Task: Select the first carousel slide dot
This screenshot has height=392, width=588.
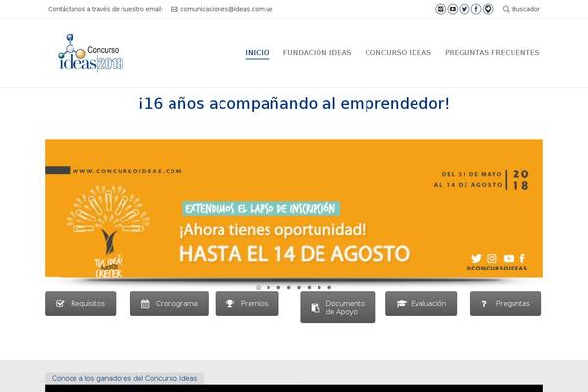Action: [258, 287]
